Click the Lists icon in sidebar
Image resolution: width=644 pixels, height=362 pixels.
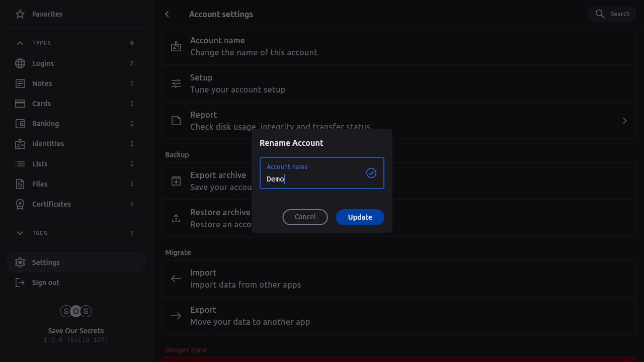click(20, 164)
